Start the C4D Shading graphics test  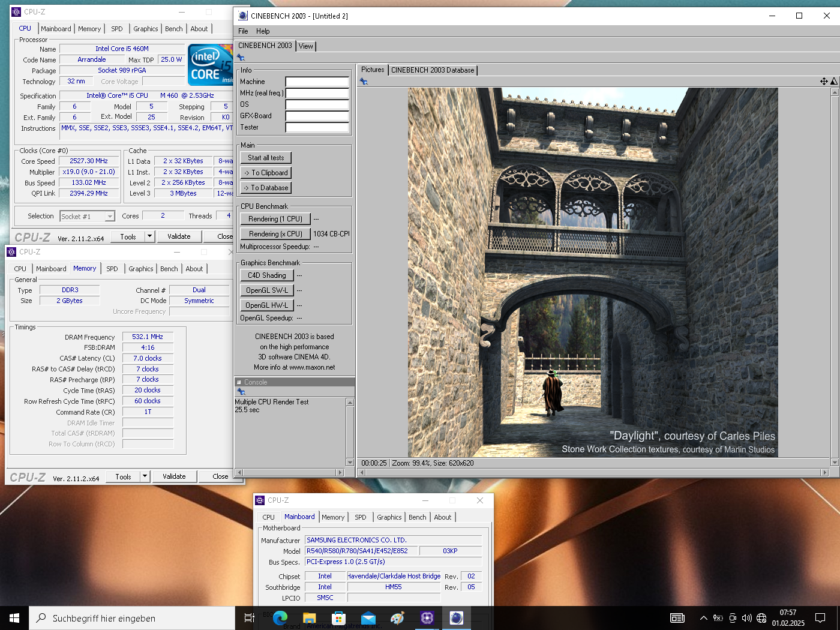coord(267,275)
